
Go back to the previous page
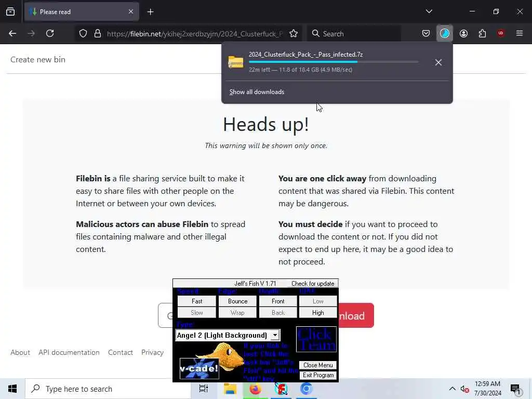pyautogui.click(x=12, y=34)
